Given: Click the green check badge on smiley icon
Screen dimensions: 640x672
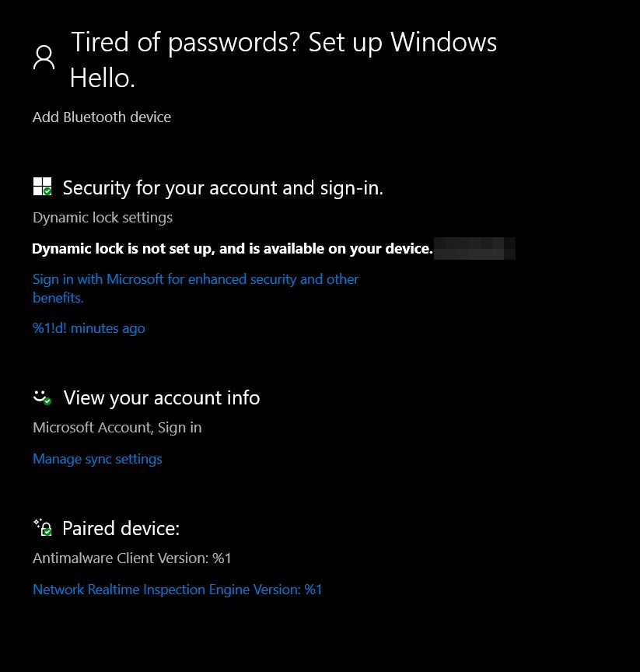Looking at the screenshot, I should (x=47, y=401).
